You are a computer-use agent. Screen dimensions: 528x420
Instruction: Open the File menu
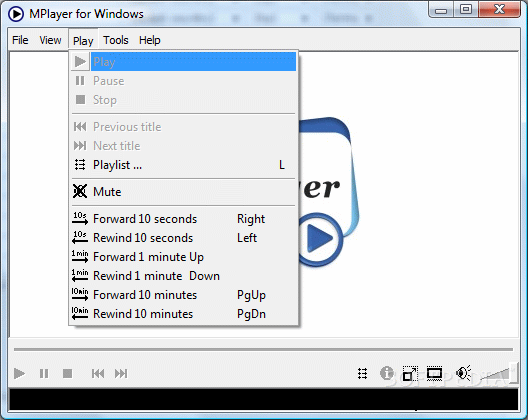pos(20,40)
